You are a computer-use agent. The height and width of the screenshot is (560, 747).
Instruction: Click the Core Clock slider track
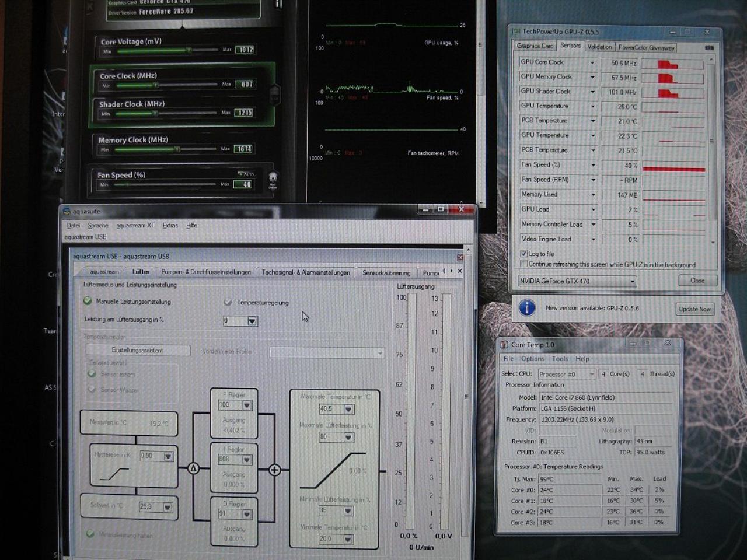pyautogui.click(x=167, y=85)
